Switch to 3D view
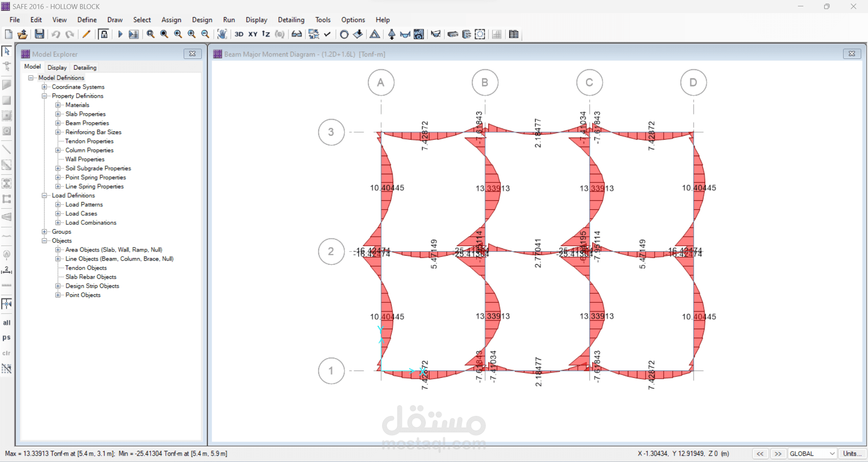 click(239, 34)
